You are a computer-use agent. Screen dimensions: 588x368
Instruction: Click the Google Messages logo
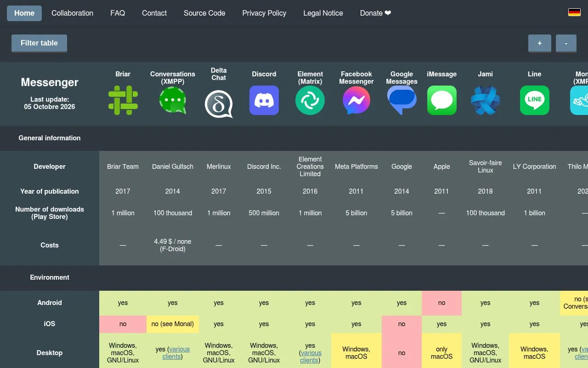click(402, 100)
